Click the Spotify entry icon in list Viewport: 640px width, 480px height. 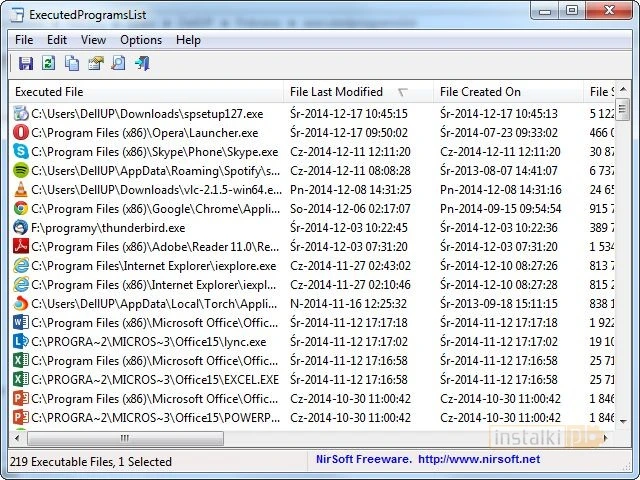pos(21,170)
